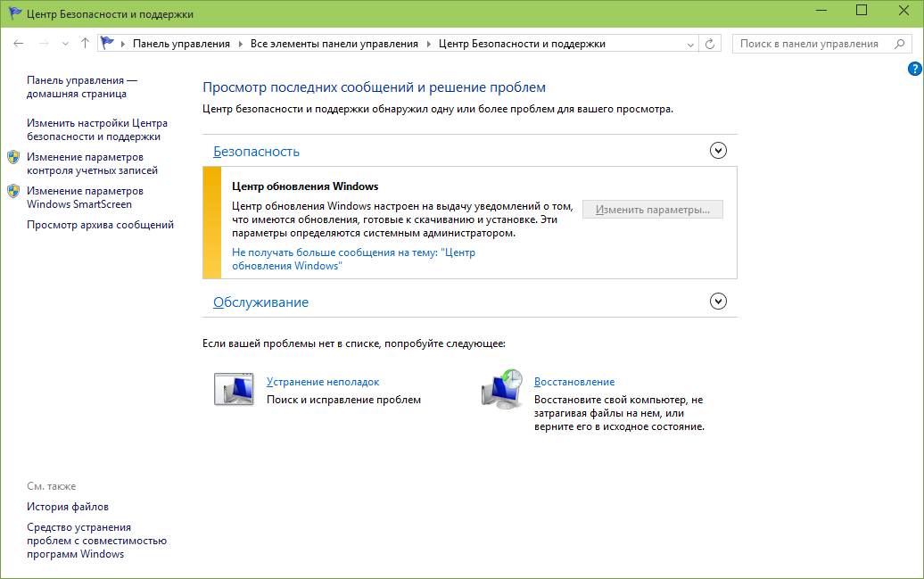Open the recent locations dropdown arrow
924x579 pixels.
(x=65, y=45)
